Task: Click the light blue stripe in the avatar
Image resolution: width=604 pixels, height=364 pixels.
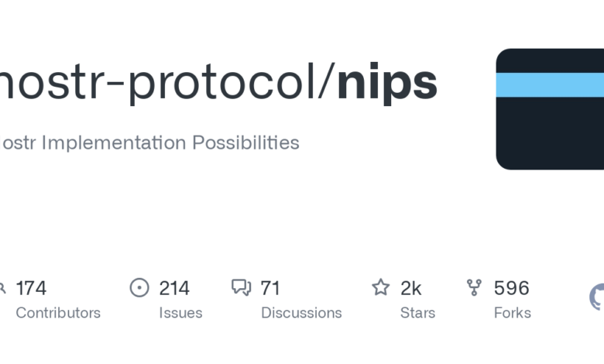Action: pos(550,84)
